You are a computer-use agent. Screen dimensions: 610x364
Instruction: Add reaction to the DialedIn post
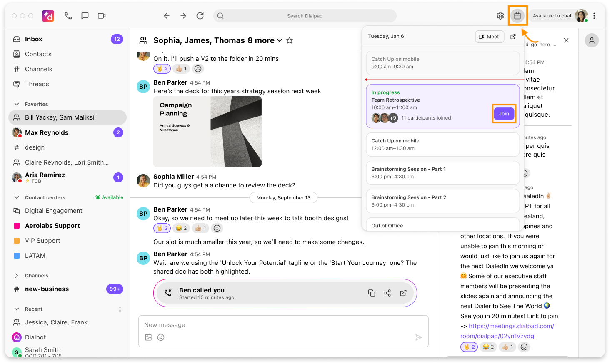coord(524,347)
